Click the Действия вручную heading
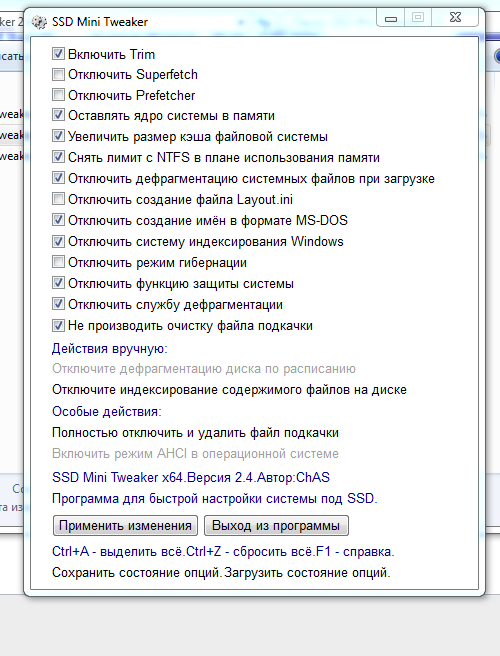This screenshot has height=656, width=500. click(110, 348)
